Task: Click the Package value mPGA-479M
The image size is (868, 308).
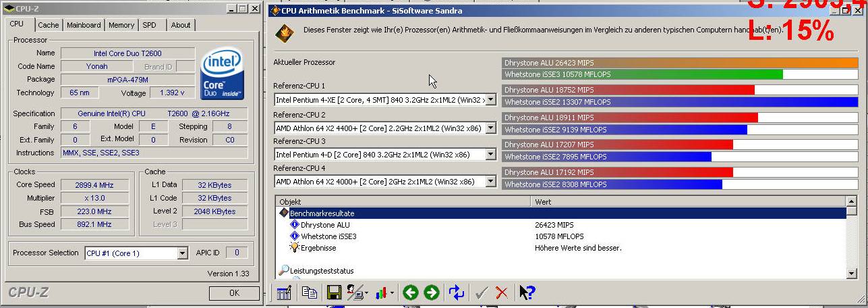Action: pos(127,80)
